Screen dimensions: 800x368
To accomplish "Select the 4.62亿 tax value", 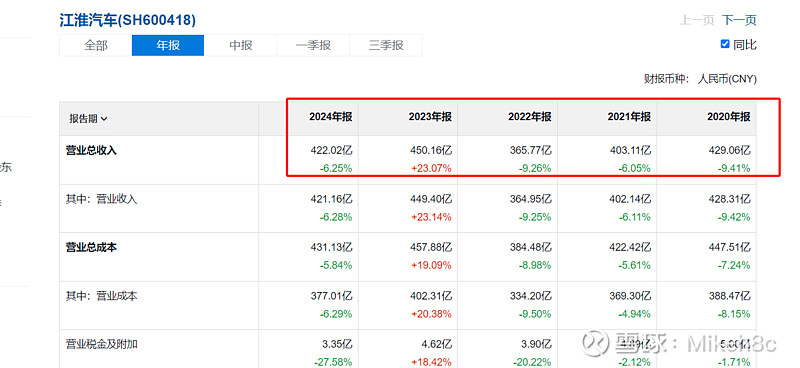I will (437, 345).
